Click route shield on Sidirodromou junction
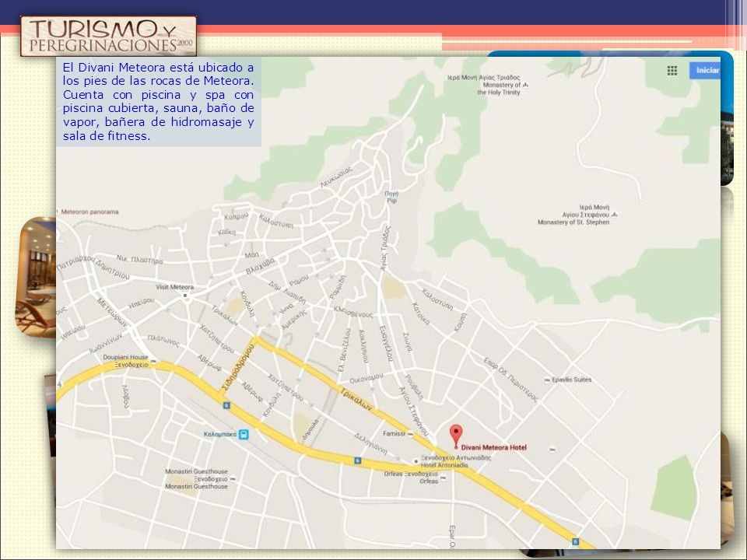 pos(226,405)
